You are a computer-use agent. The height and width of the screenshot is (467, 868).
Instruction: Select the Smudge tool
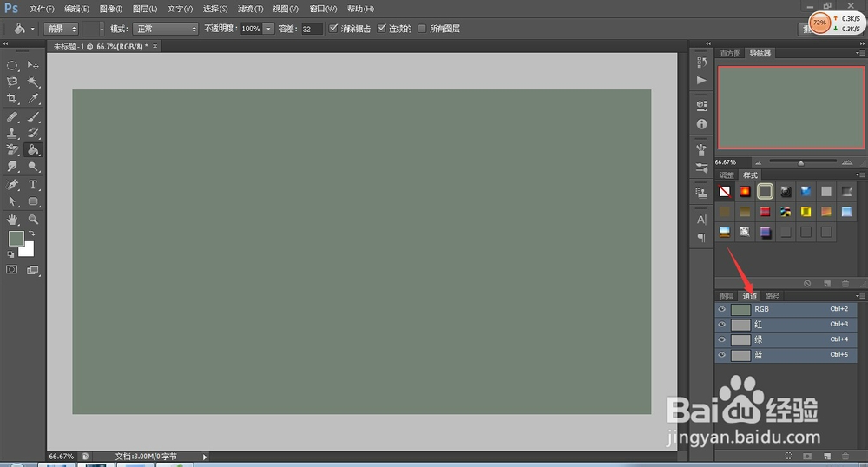pyautogui.click(x=12, y=167)
